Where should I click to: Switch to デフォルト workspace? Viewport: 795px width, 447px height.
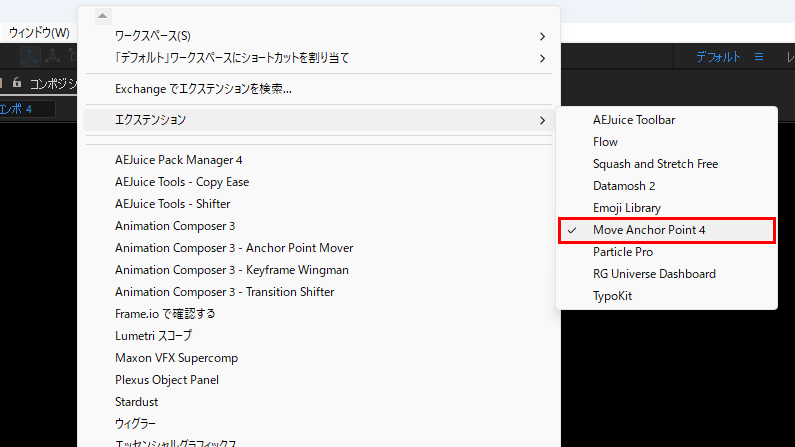coord(718,57)
